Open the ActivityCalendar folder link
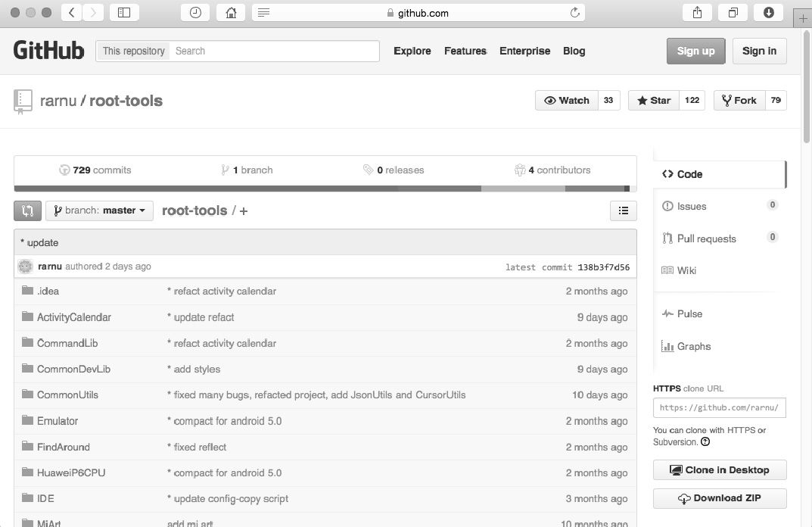Image resolution: width=812 pixels, height=527 pixels. (74, 317)
